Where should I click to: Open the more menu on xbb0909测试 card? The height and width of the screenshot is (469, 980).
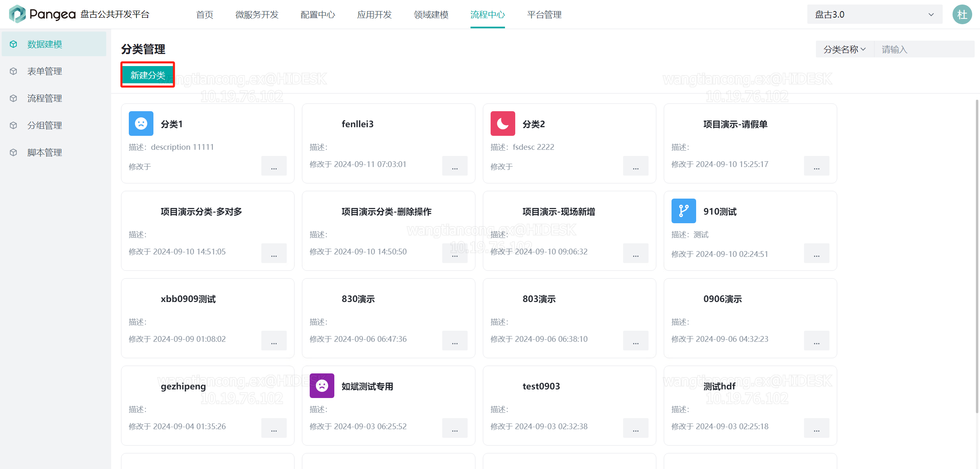pyautogui.click(x=274, y=341)
